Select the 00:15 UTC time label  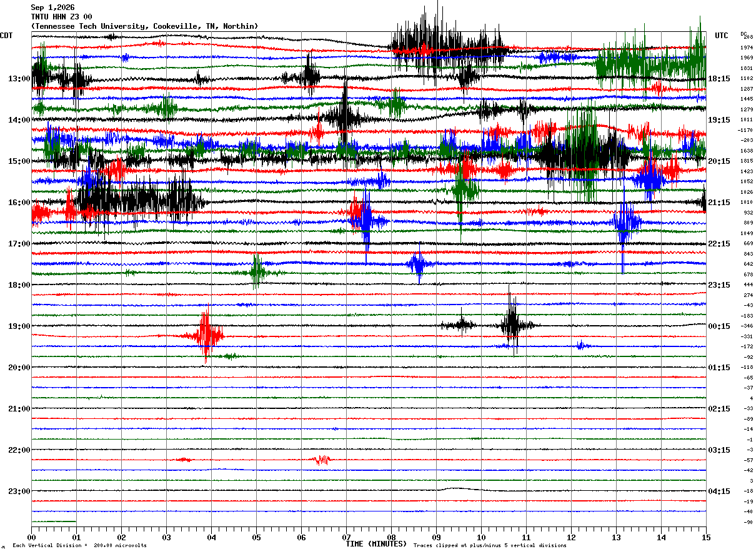(719, 326)
